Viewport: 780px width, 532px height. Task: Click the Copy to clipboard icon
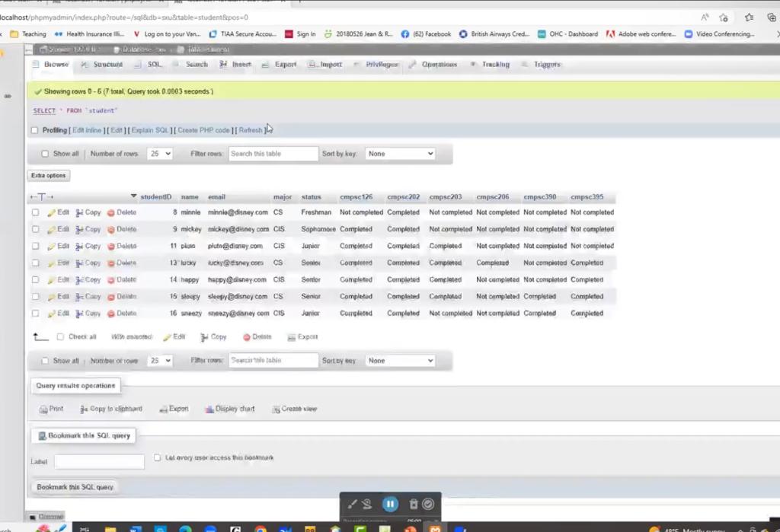coord(84,409)
